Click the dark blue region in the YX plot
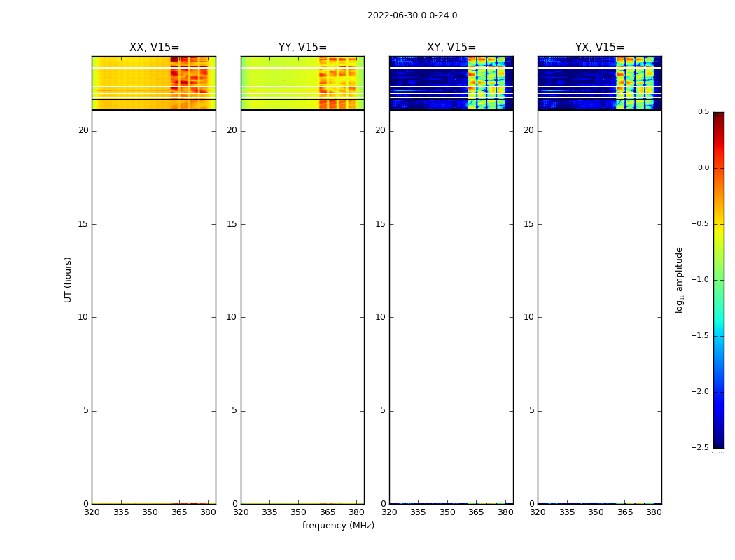The image size is (735, 560). (577, 83)
